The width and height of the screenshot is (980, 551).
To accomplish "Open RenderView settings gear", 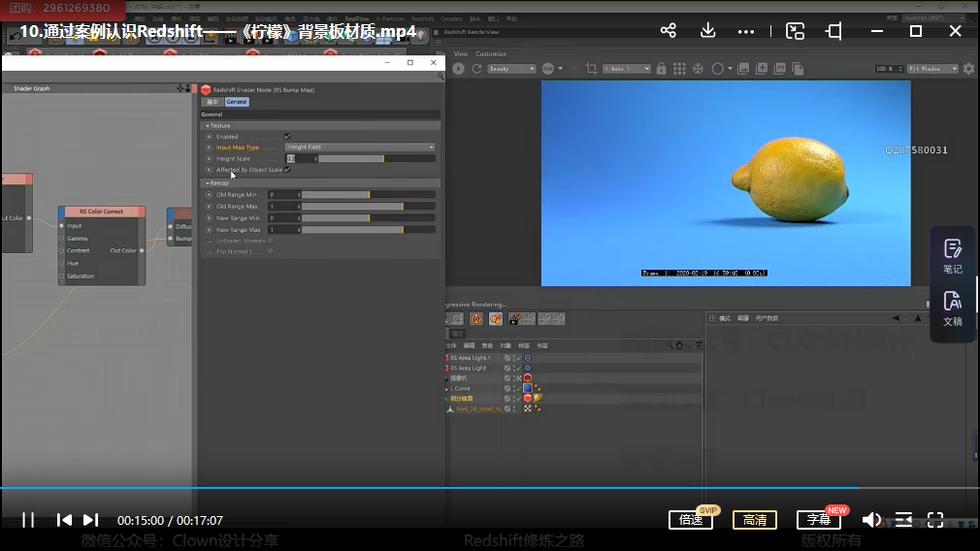I will pos(968,69).
